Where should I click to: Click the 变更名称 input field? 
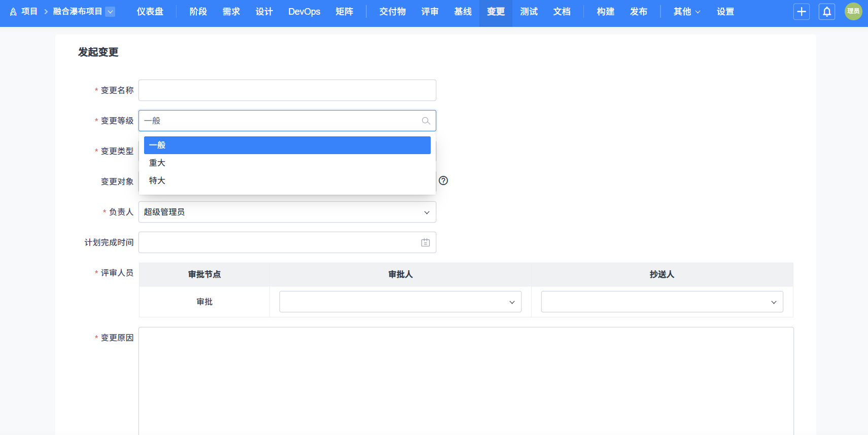pyautogui.click(x=287, y=90)
